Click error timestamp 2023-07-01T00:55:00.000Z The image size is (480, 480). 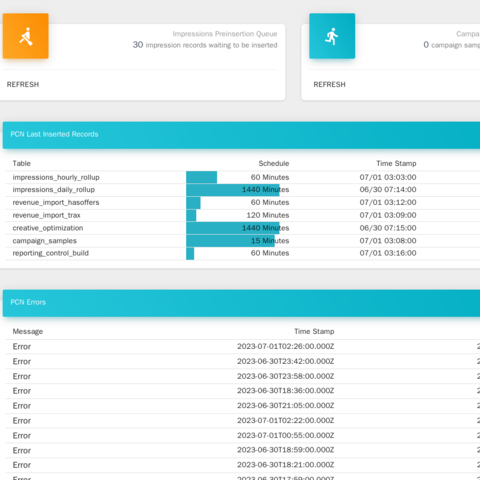[286, 435]
